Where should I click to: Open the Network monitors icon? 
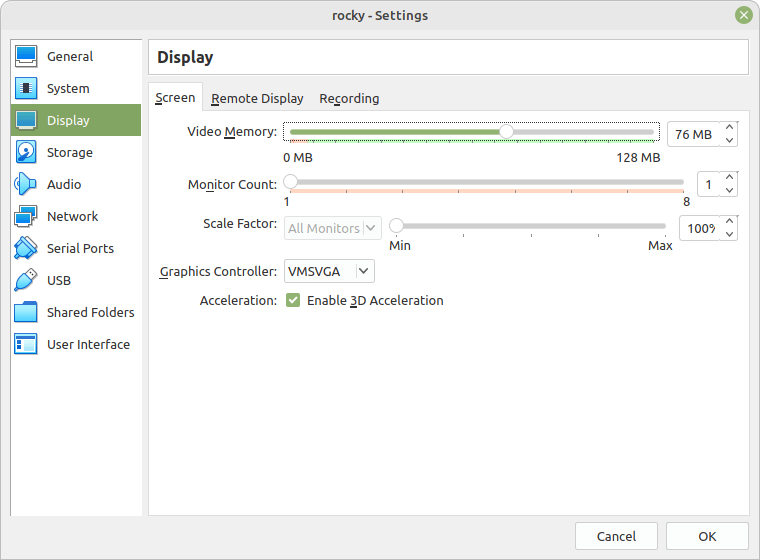[26, 216]
